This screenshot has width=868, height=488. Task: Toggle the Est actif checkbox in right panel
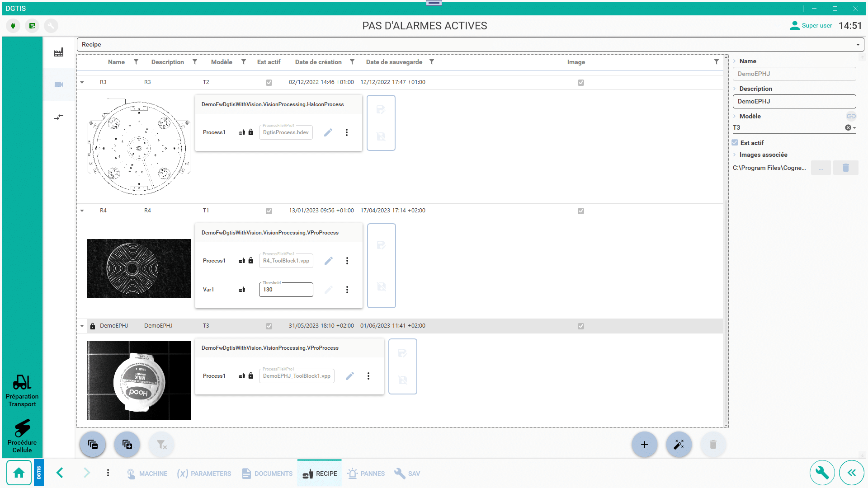[735, 143]
